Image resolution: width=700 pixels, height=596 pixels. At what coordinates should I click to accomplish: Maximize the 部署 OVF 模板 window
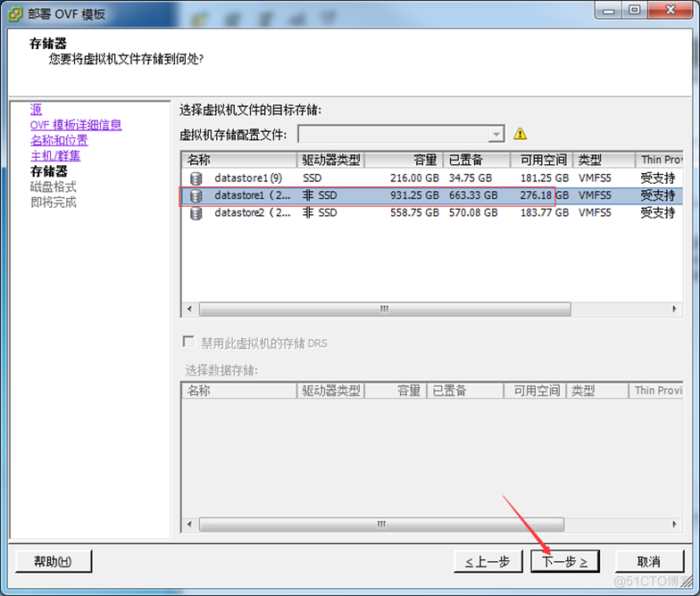(635, 10)
